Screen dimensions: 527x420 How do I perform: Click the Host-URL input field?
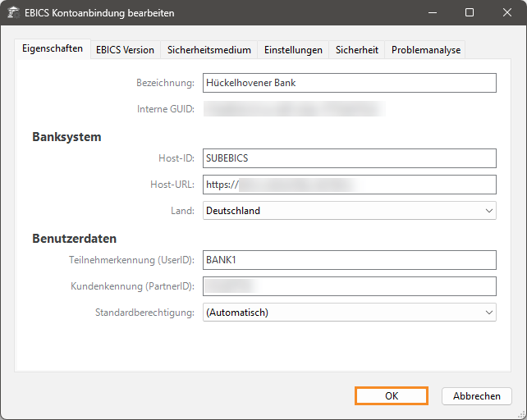[349, 185]
